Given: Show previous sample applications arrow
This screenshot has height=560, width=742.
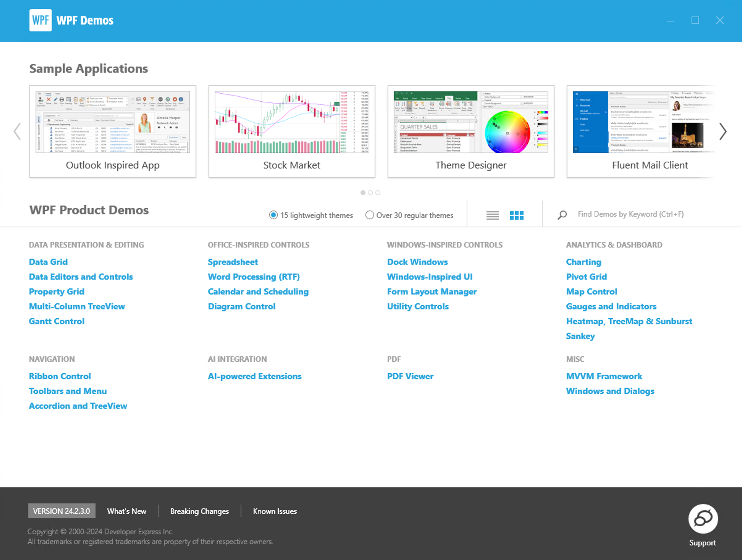Looking at the screenshot, I should (17, 132).
